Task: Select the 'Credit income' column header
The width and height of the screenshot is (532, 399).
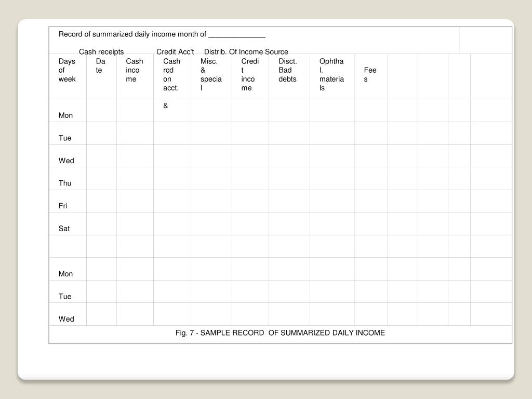Action: (x=250, y=75)
